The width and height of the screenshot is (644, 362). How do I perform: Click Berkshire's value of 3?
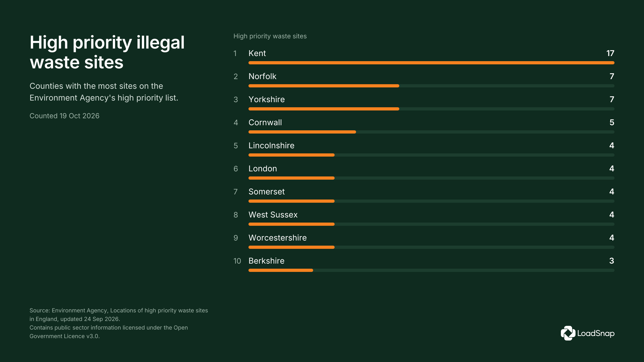click(612, 261)
